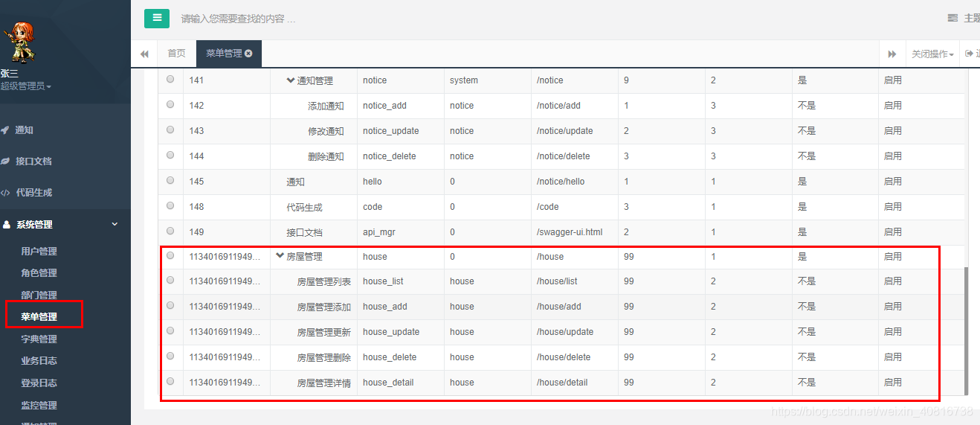Image resolution: width=980 pixels, height=425 pixels.
Task: Open the 关闭操作 dropdown
Action: (932, 54)
